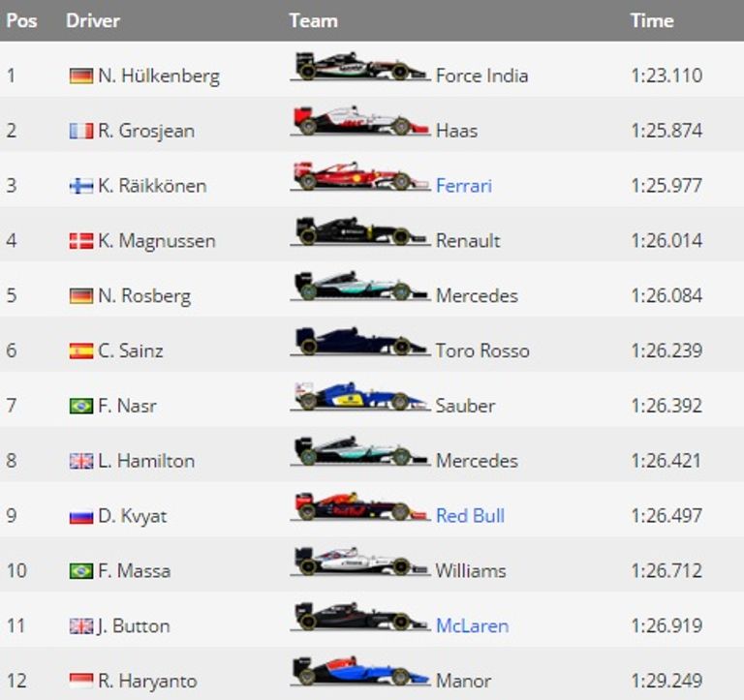Viewport: 744px width, 700px height.
Task: Open the McLaren team link
Action: click(x=472, y=626)
